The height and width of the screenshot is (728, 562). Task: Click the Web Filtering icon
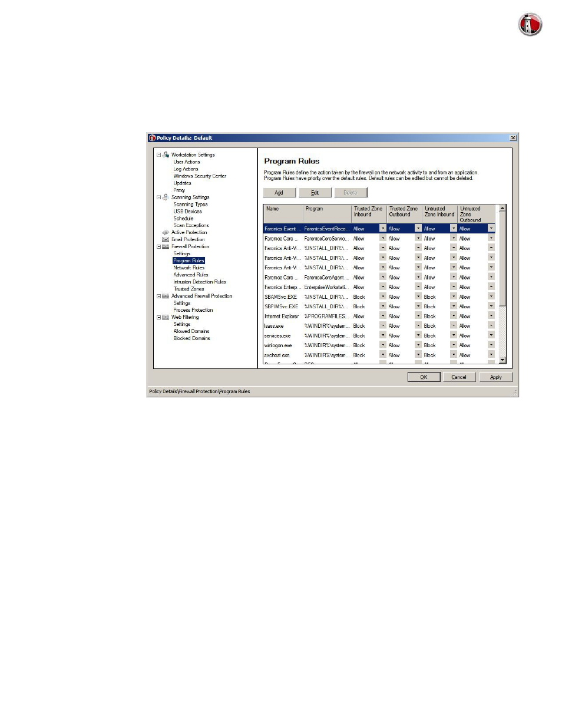click(x=166, y=317)
